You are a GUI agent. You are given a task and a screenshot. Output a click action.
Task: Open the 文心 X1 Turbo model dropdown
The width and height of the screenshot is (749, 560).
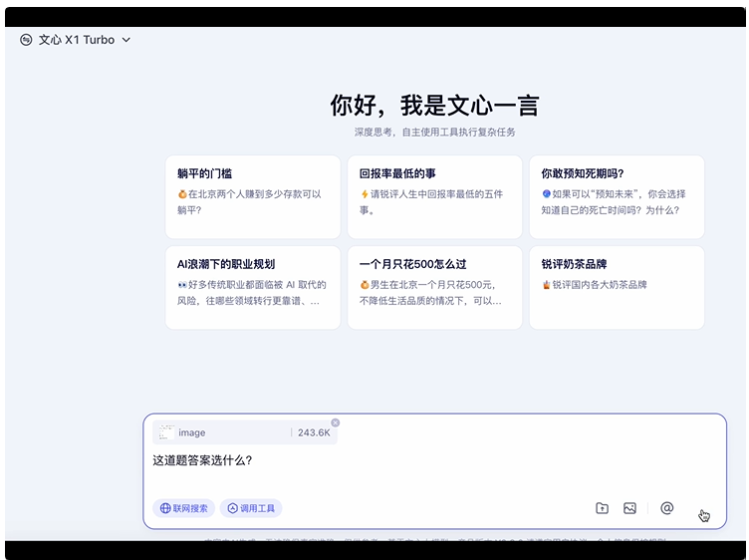tap(76, 40)
